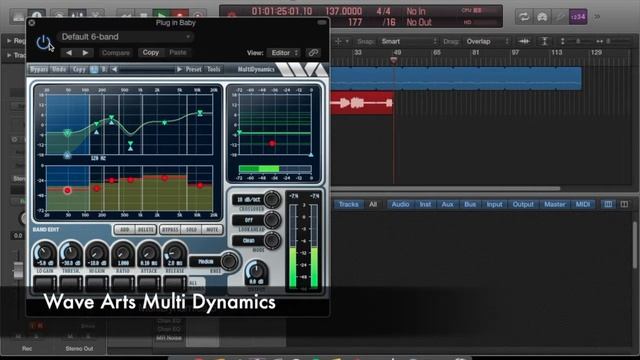Click the tuner icon in control bar
The image size is (640, 360).
click(x=542, y=17)
